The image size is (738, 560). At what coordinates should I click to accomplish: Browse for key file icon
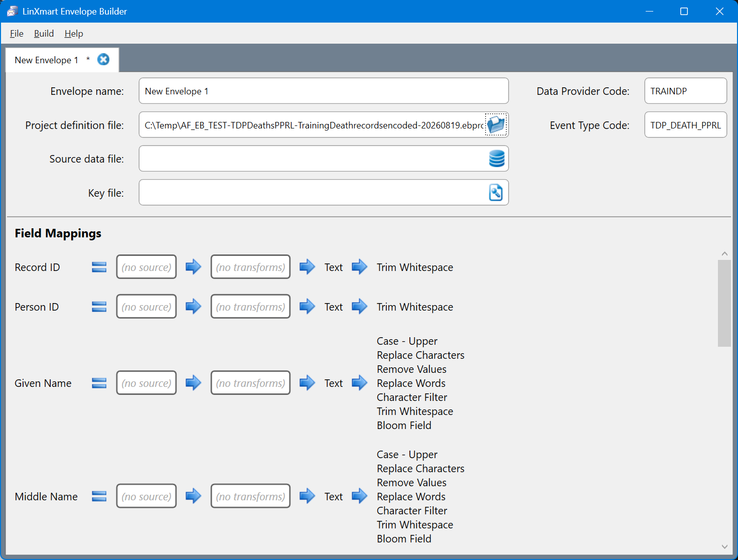coord(496,193)
